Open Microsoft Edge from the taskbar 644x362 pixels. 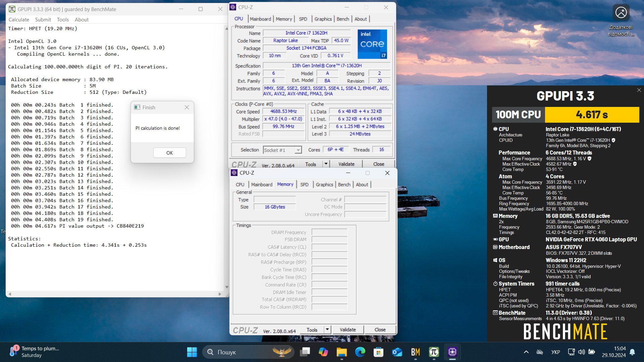pyautogui.click(x=360, y=352)
